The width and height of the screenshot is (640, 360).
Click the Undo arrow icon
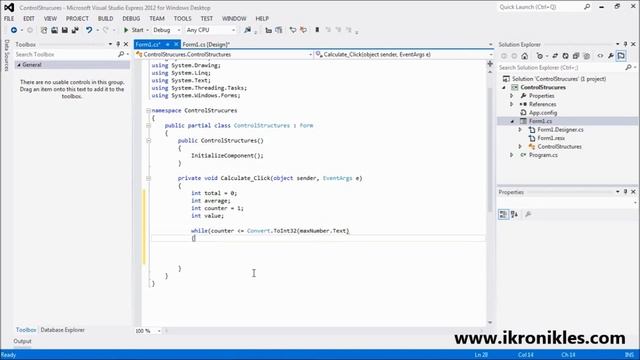89,30
